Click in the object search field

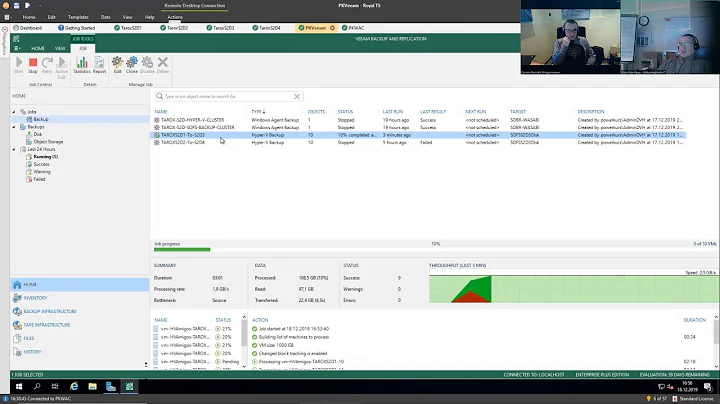pyautogui.click(x=228, y=96)
